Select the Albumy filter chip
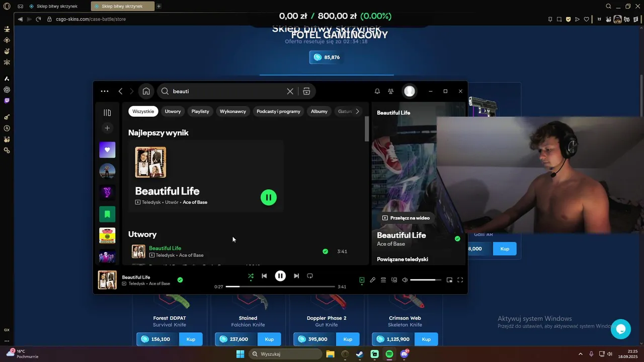The height and width of the screenshot is (362, 644). tap(319, 112)
